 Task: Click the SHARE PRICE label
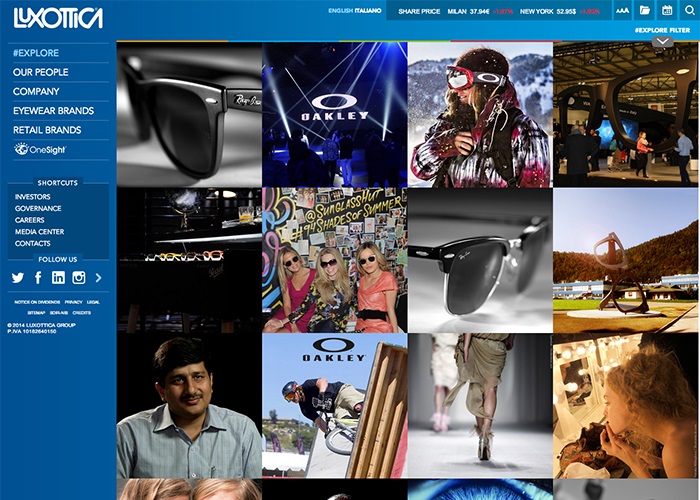[419, 12]
